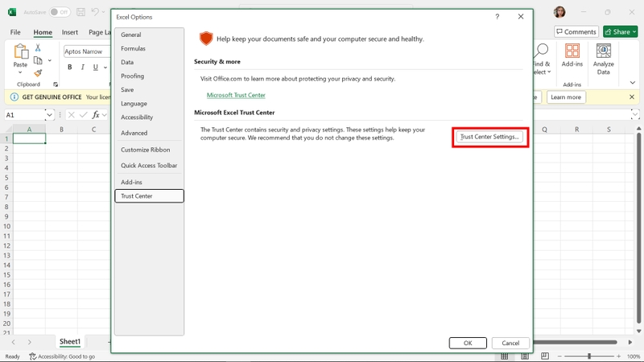Screen dimensions: 644x362
Task: Select Data category in Excel Options
Action: (x=149, y=63)
